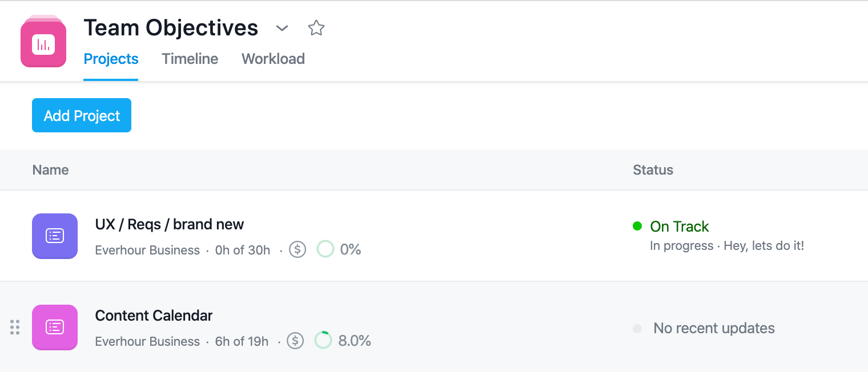
Task: Click No recent updates status
Action: tap(714, 329)
